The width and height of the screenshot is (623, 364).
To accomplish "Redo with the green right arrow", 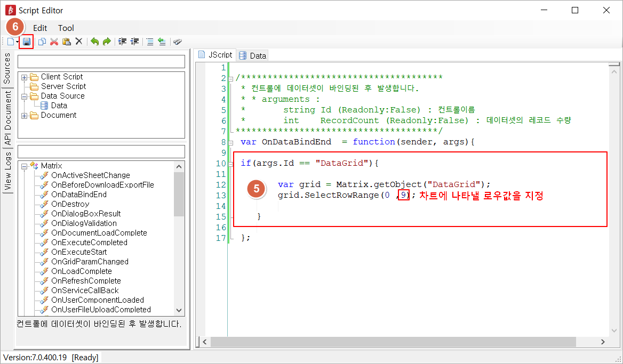I will pos(107,42).
